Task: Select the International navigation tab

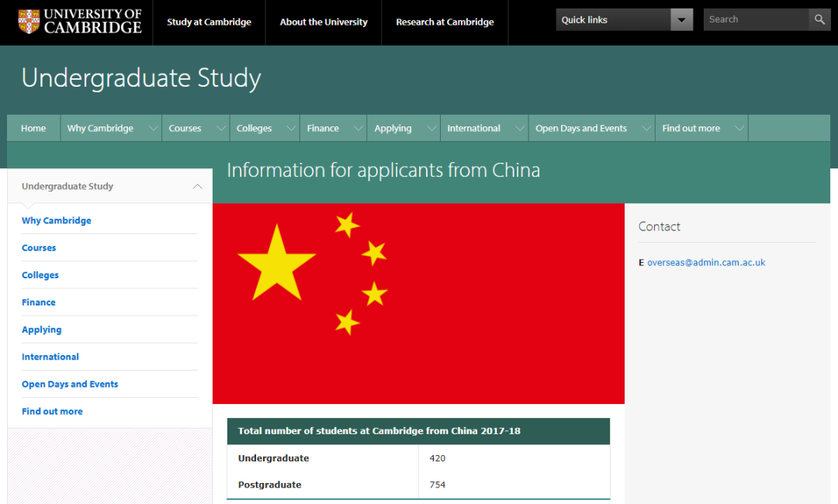Action: click(x=474, y=128)
